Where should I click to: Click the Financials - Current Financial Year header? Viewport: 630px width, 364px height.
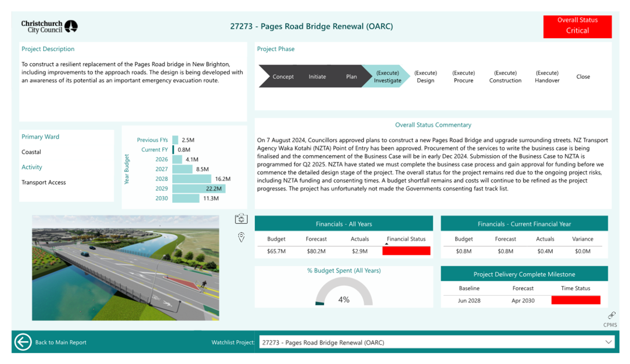[524, 224]
